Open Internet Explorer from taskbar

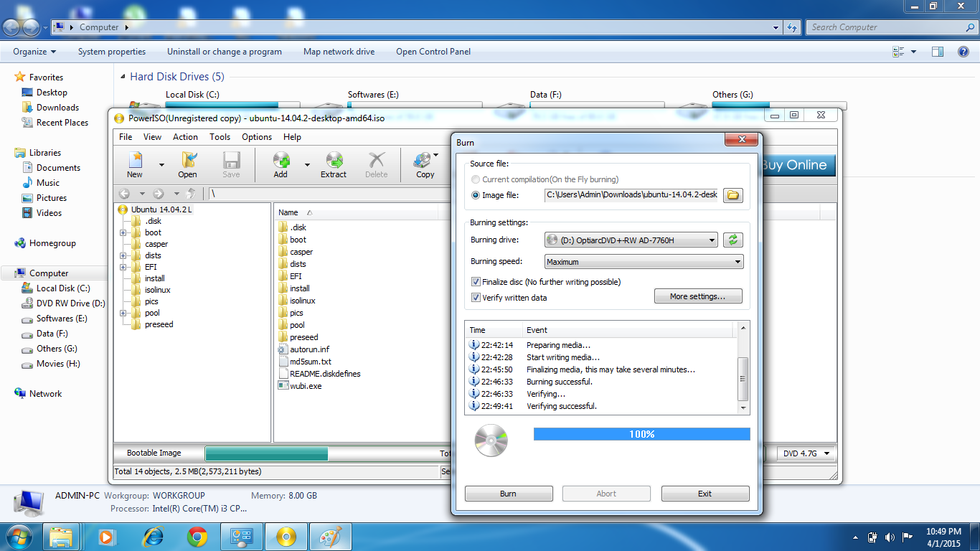[153, 537]
